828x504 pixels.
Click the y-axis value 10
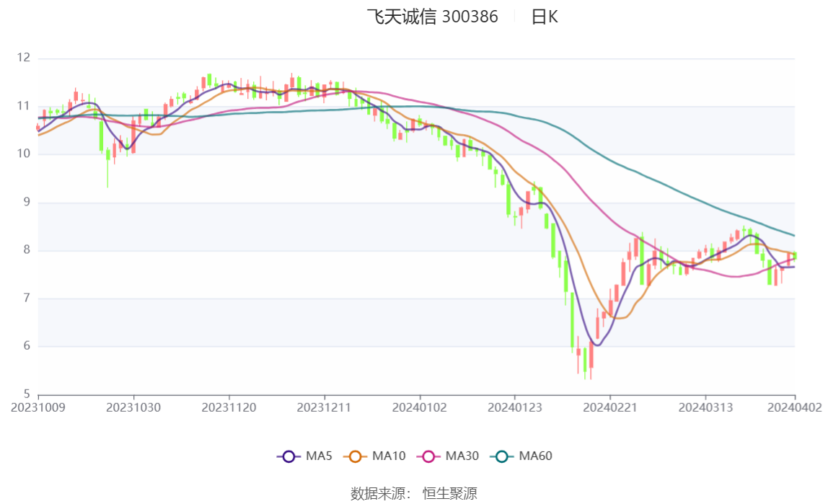[x=23, y=154]
